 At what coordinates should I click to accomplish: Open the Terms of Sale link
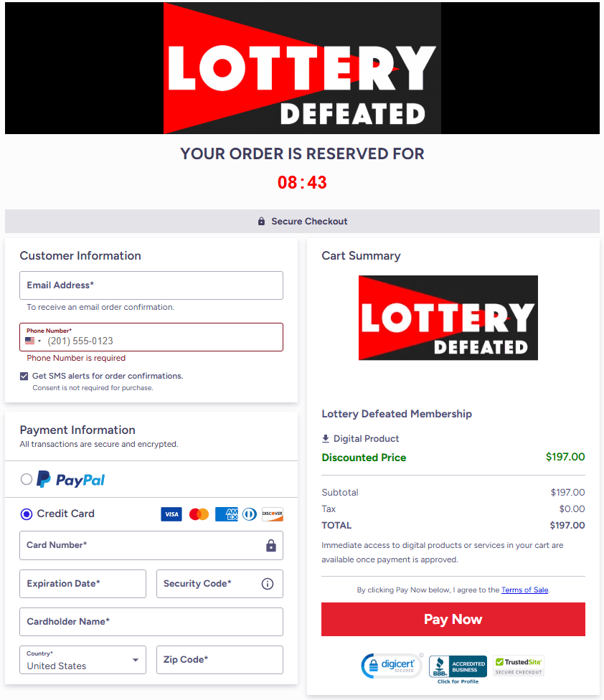[x=524, y=590]
